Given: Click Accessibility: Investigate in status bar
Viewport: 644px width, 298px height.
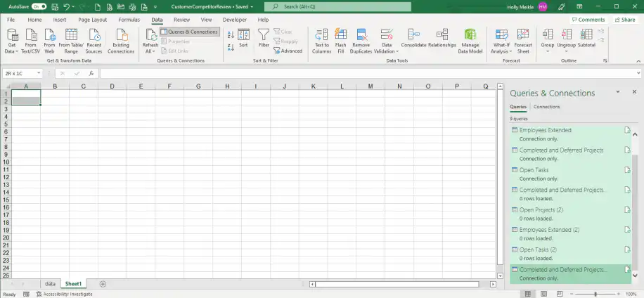Looking at the screenshot, I should pyautogui.click(x=64, y=294).
